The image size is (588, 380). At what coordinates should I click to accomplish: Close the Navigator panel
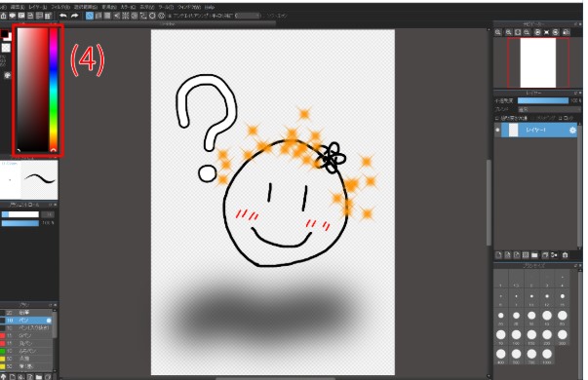580,24
